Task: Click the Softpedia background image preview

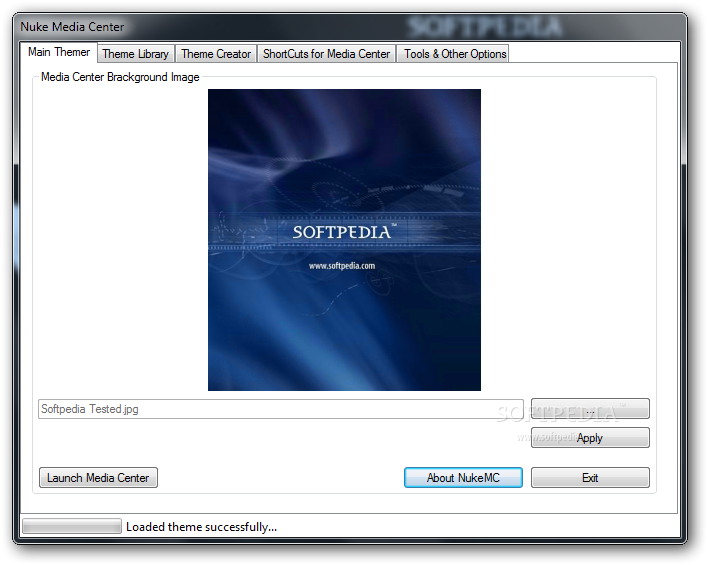Action: tap(344, 240)
